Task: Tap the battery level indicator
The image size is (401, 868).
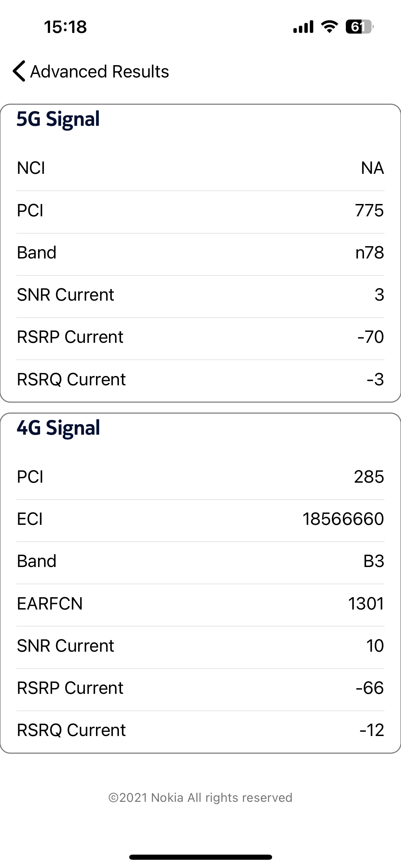Action: pos(359,27)
